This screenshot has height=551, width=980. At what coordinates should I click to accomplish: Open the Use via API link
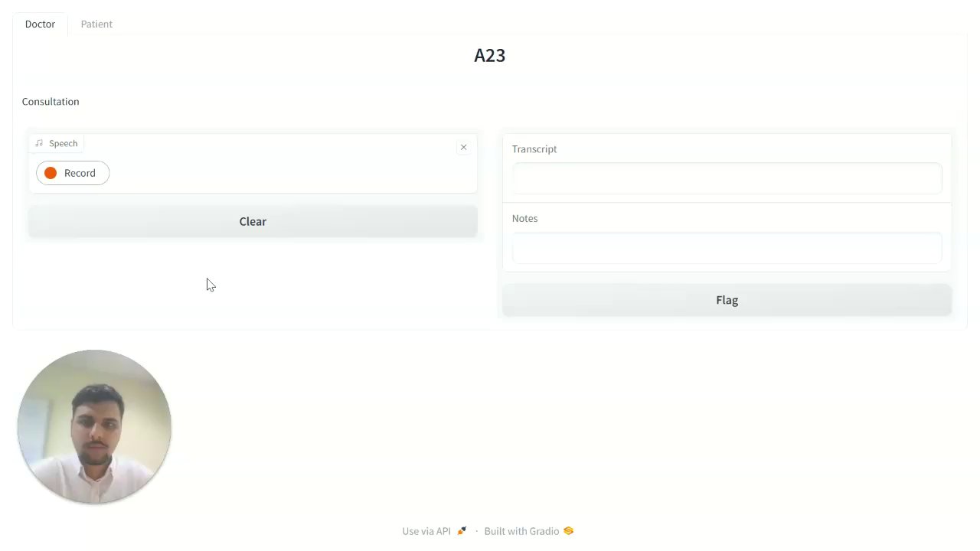tap(426, 531)
